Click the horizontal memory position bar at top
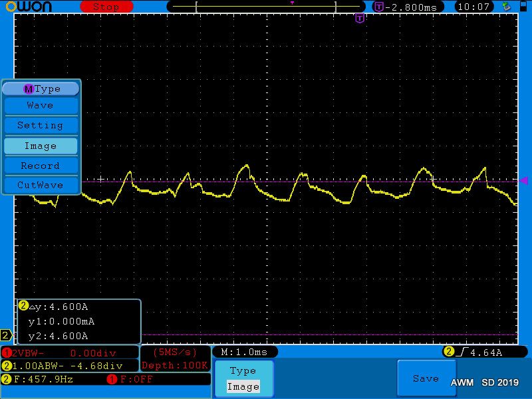Viewport: 532px width, 399px height. click(266, 7)
